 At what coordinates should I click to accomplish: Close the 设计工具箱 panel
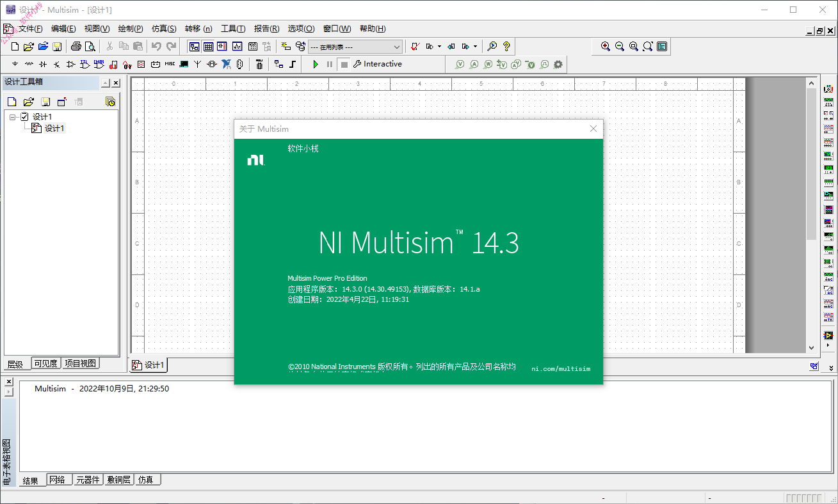coord(116,83)
